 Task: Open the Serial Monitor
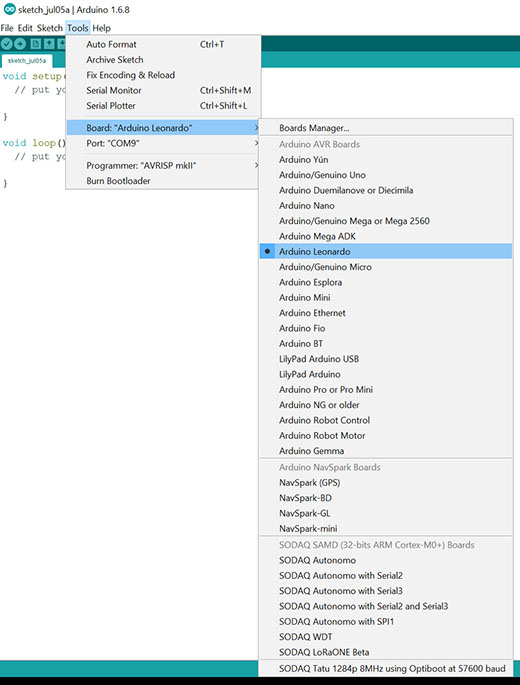163,90
